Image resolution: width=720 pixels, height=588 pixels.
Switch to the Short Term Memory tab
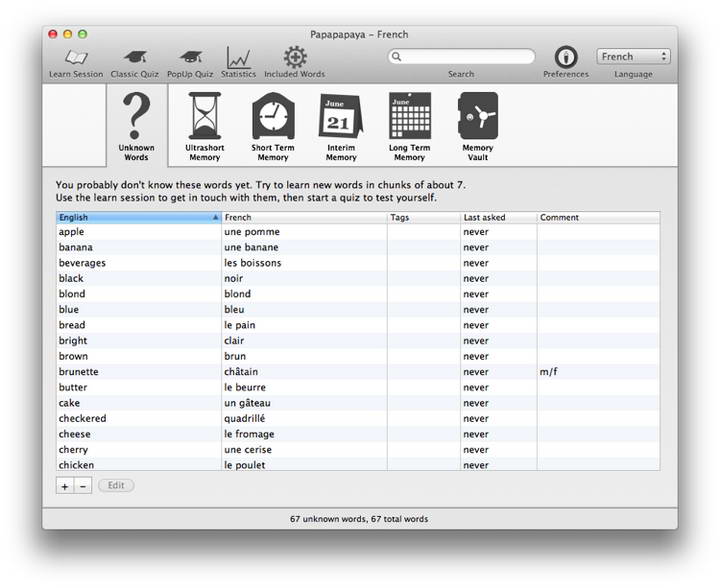tap(273, 126)
